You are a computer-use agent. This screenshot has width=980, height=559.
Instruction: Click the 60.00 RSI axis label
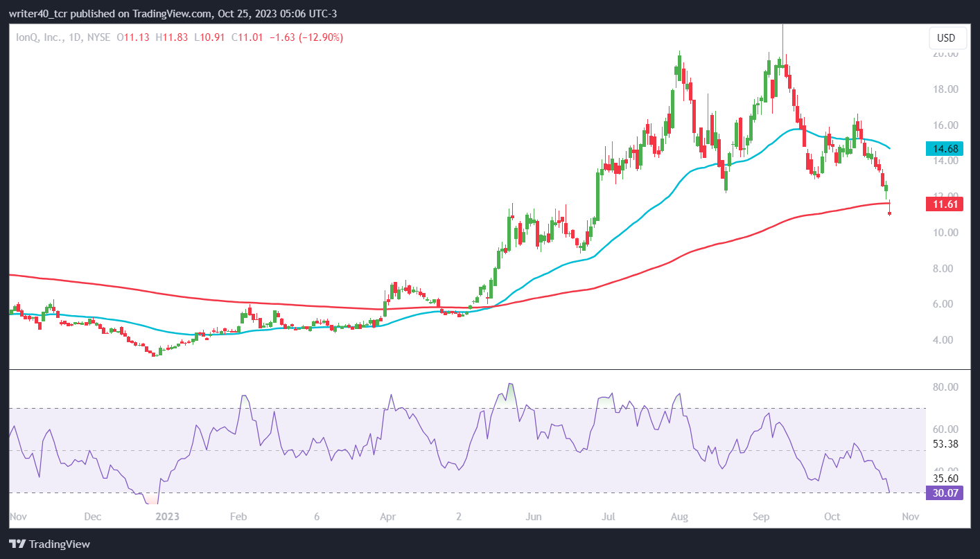tap(947, 429)
